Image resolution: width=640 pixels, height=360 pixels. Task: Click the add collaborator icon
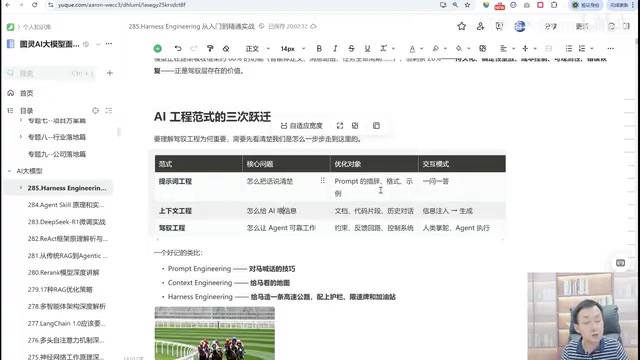point(480,27)
